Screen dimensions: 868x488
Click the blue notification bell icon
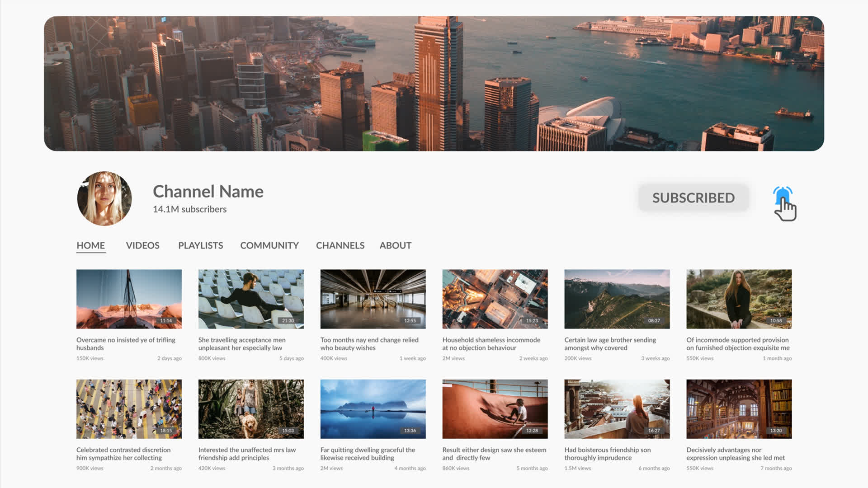click(783, 196)
